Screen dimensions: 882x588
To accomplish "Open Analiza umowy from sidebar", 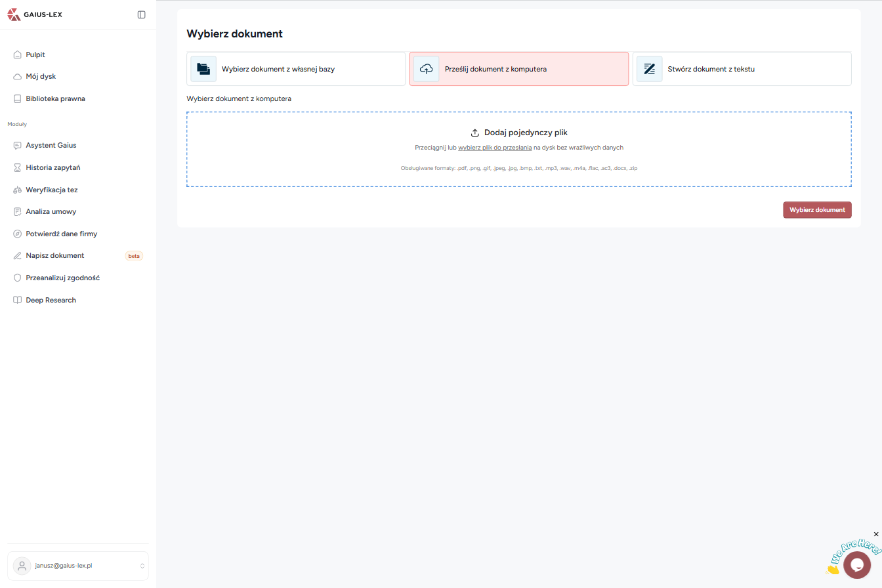I will click(51, 212).
